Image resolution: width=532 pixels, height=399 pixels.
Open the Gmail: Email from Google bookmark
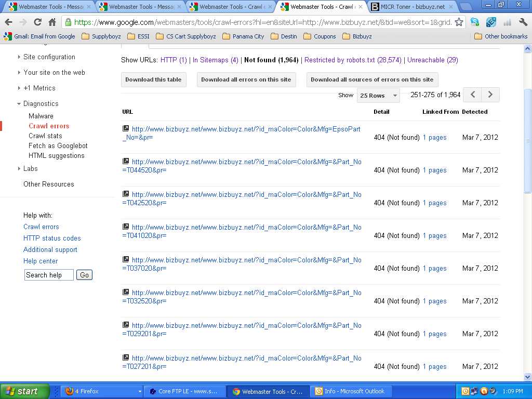39,36
